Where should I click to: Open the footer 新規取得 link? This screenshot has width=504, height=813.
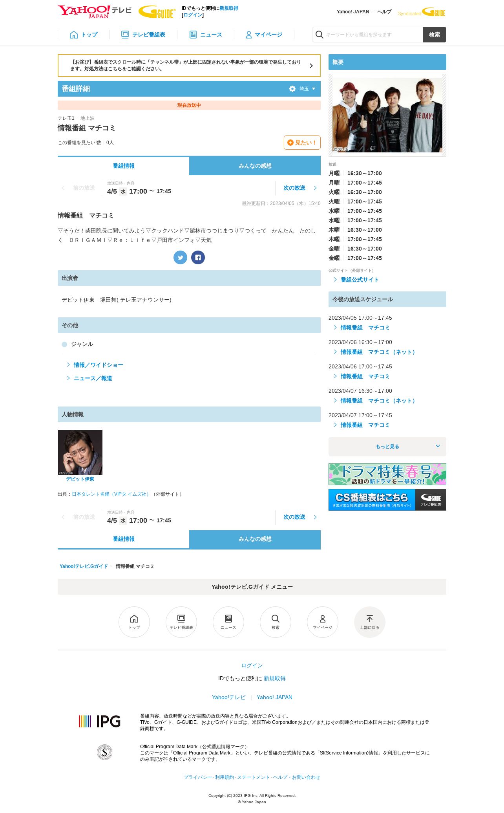click(275, 678)
